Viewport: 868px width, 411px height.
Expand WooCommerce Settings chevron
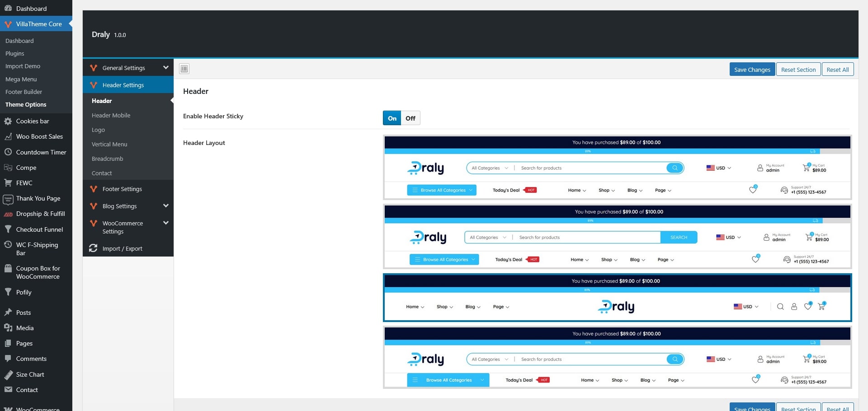pos(166,223)
